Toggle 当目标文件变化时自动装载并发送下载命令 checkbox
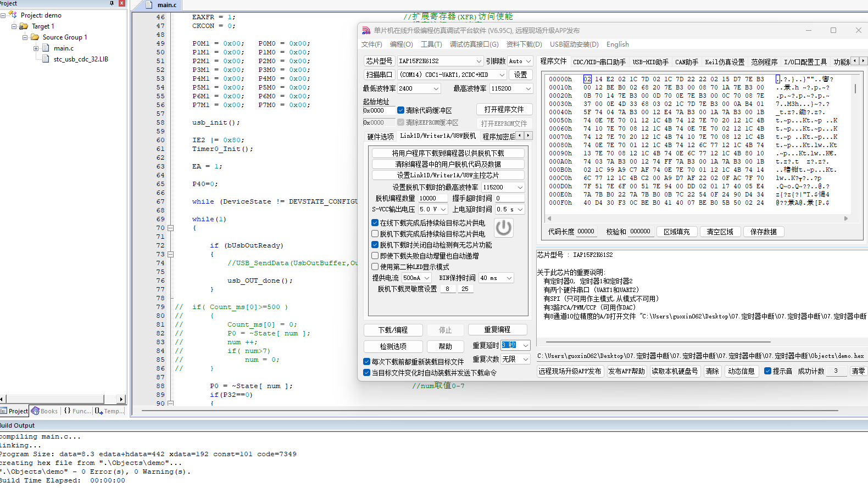868x488 pixels. (366, 373)
